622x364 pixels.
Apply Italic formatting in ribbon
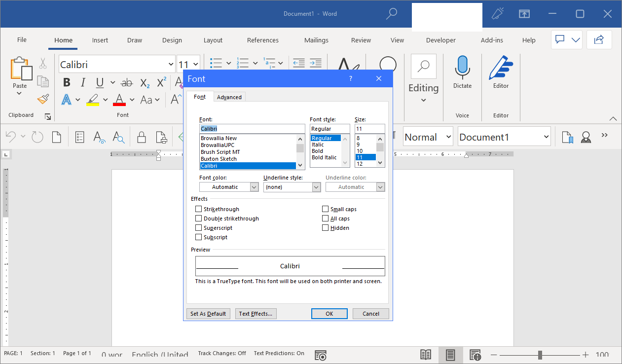coord(83,83)
